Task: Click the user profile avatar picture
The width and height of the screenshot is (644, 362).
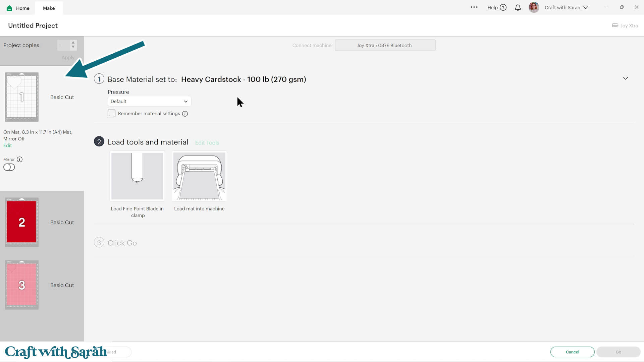Action: point(534,7)
